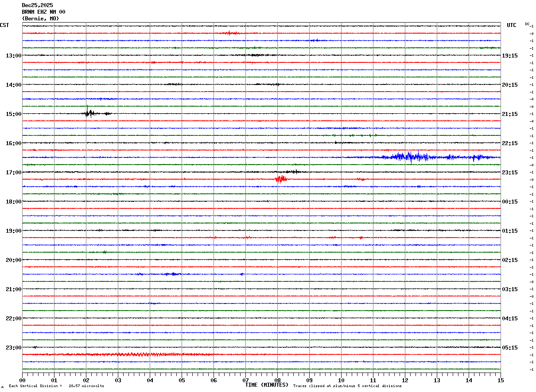Click the 22:15 UTC time label
Viewport: 536px width, 392px height.
(510, 143)
